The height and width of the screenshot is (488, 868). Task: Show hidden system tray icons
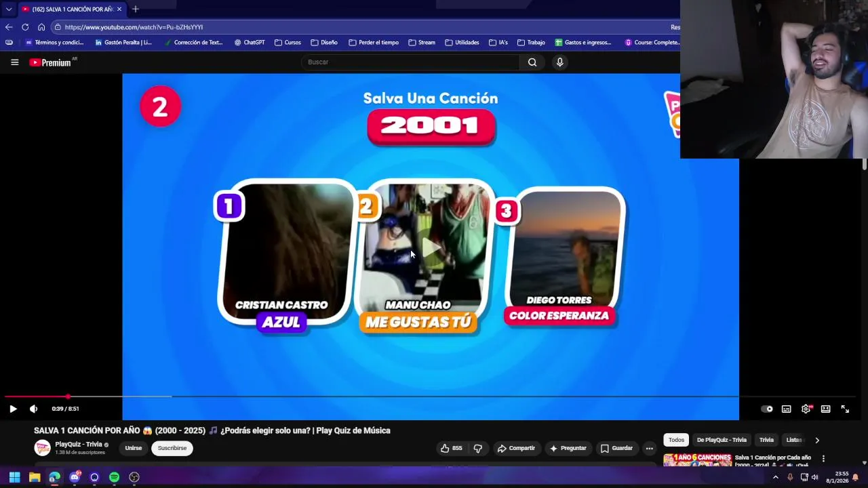click(x=775, y=477)
